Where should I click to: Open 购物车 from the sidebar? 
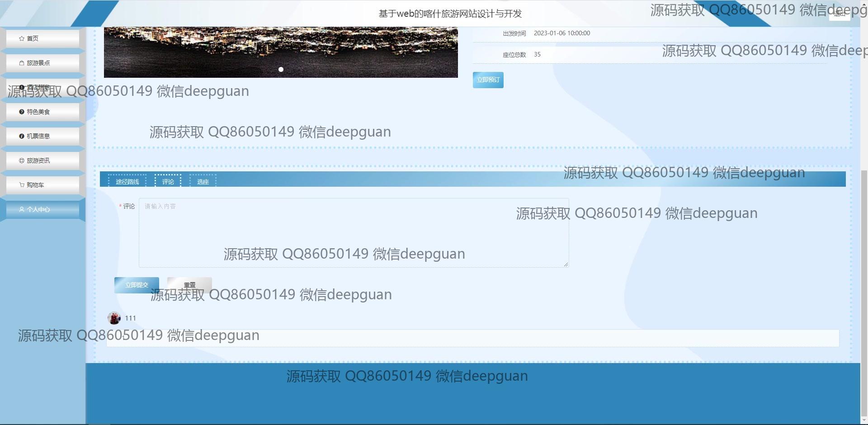(x=42, y=185)
